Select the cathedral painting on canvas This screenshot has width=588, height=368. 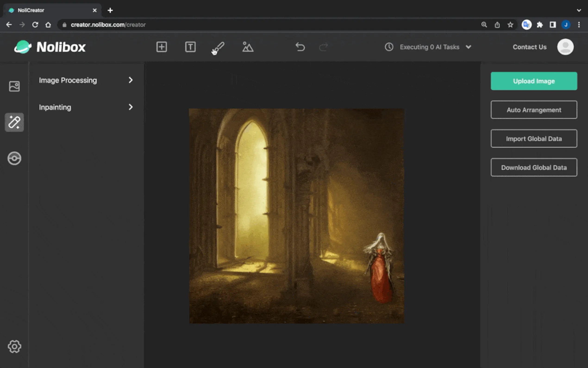coord(297,216)
